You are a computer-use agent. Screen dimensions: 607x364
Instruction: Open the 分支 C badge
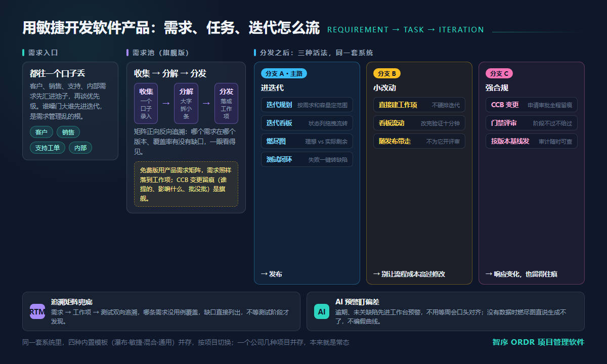point(499,73)
